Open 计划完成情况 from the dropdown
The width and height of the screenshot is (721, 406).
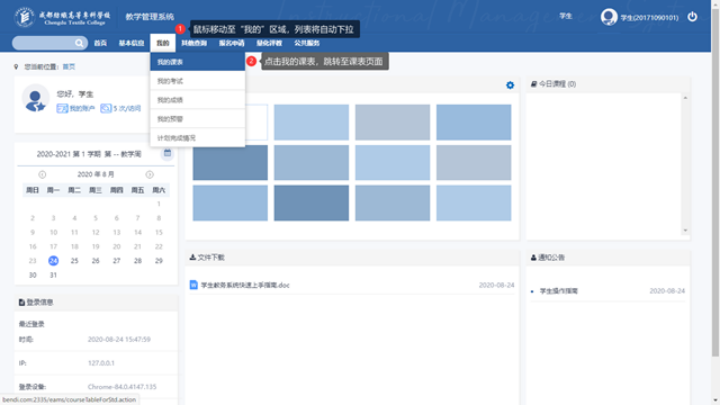pyautogui.click(x=176, y=137)
